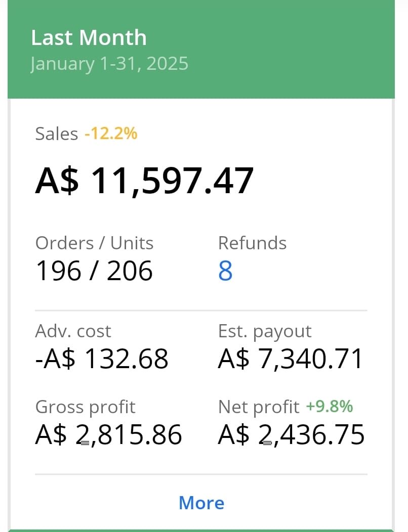Click the Orders / Units label

click(95, 243)
